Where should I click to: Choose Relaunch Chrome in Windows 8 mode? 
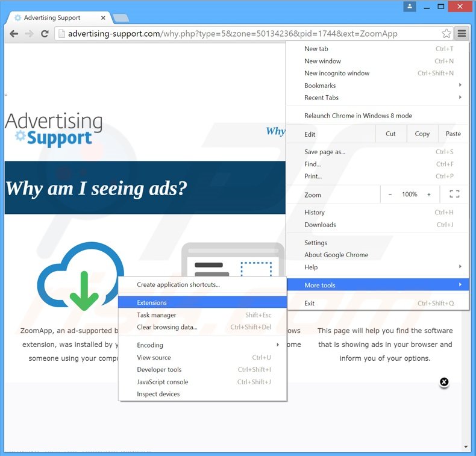coord(378,116)
